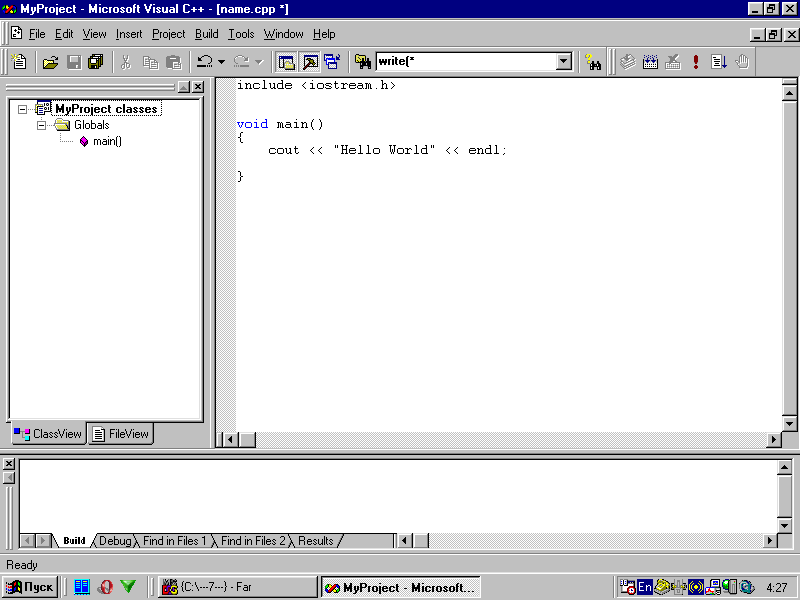Switch to the ClassView tab

point(48,434)
